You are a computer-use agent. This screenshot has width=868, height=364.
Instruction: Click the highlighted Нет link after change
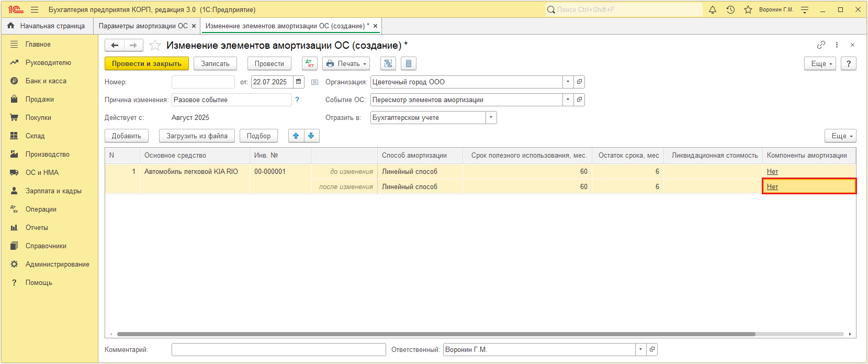[772, 186]
